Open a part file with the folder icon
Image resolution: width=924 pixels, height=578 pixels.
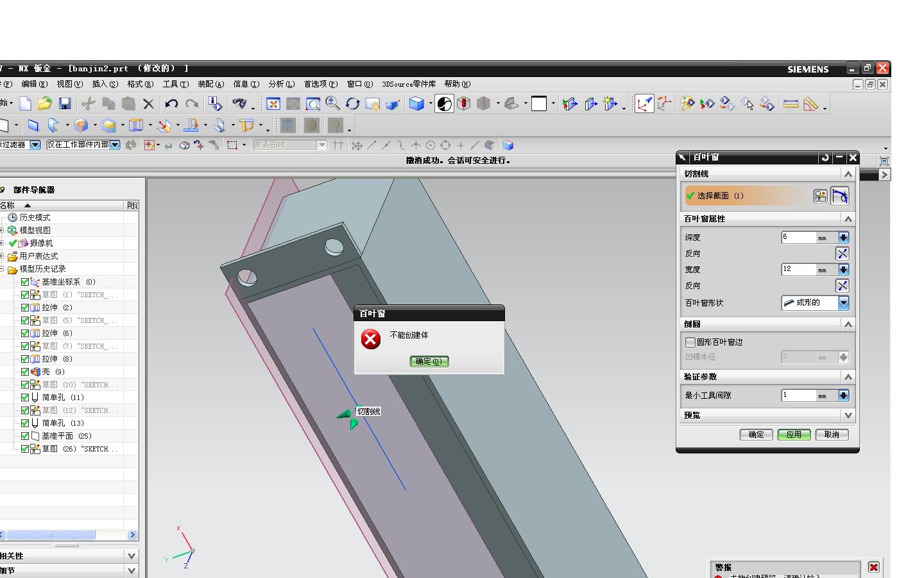tap(44, 103)
